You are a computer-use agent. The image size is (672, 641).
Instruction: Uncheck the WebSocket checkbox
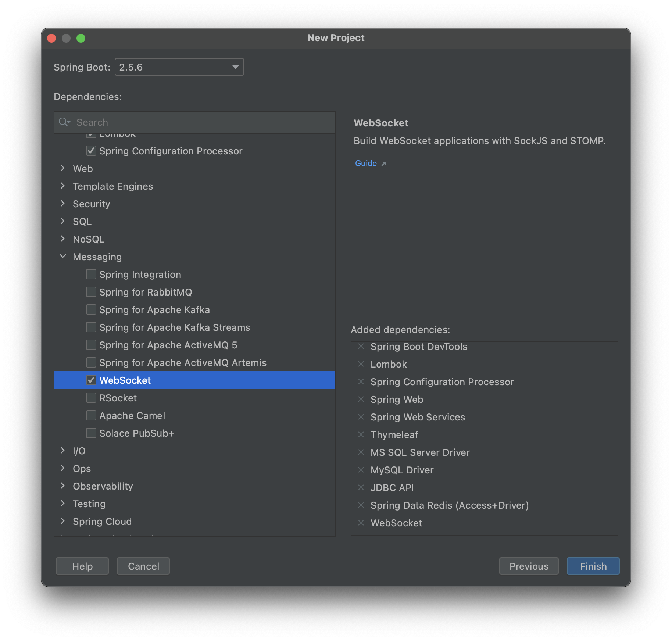coord(91,380)
